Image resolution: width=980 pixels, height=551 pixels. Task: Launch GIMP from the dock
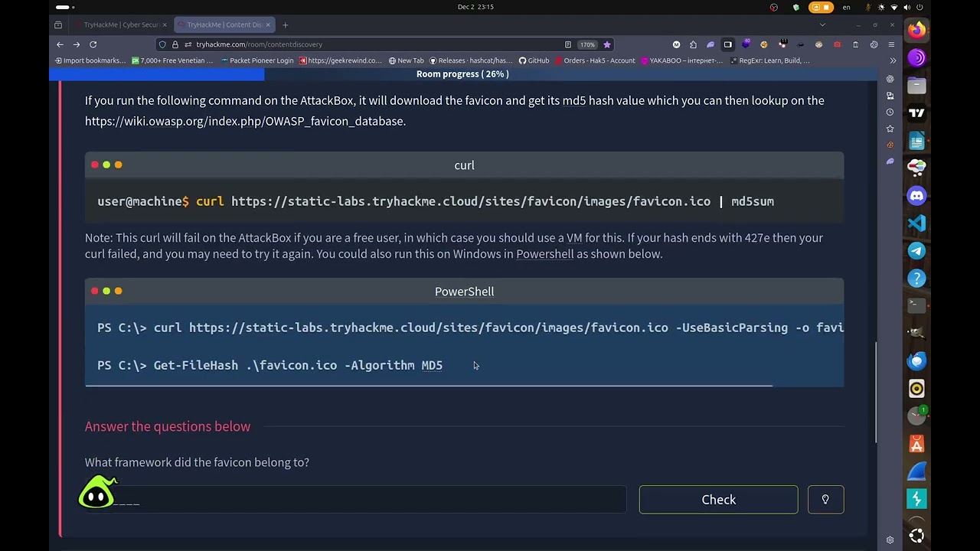click(916, 334)
